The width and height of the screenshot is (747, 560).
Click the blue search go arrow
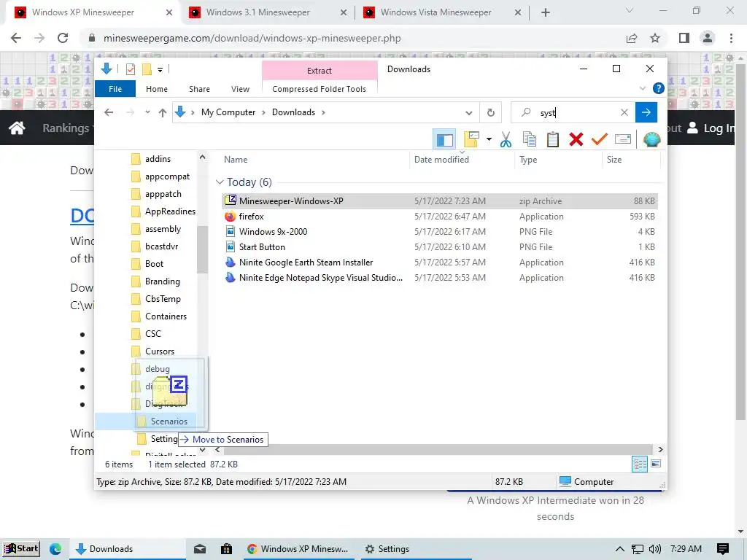[x=646, y=112]
